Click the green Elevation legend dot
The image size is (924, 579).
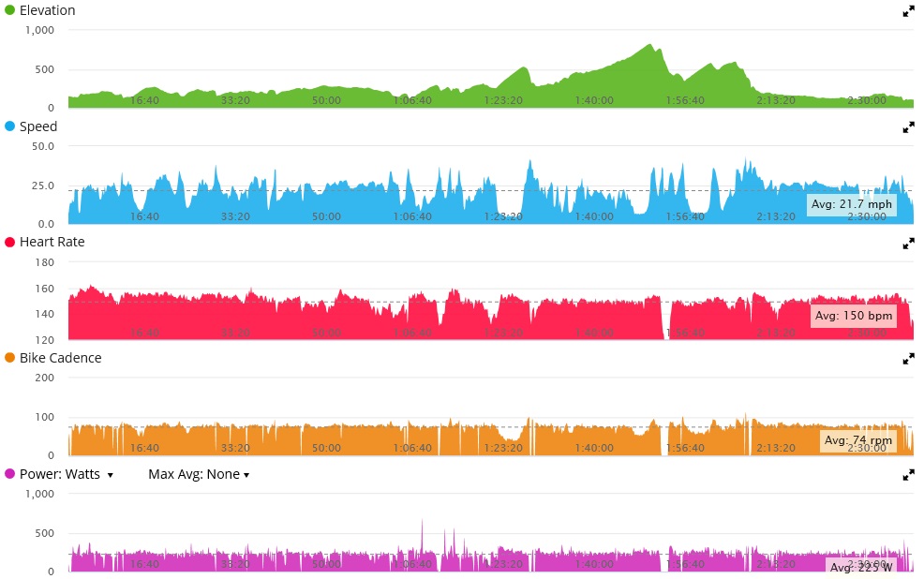(x=9, y=10)
